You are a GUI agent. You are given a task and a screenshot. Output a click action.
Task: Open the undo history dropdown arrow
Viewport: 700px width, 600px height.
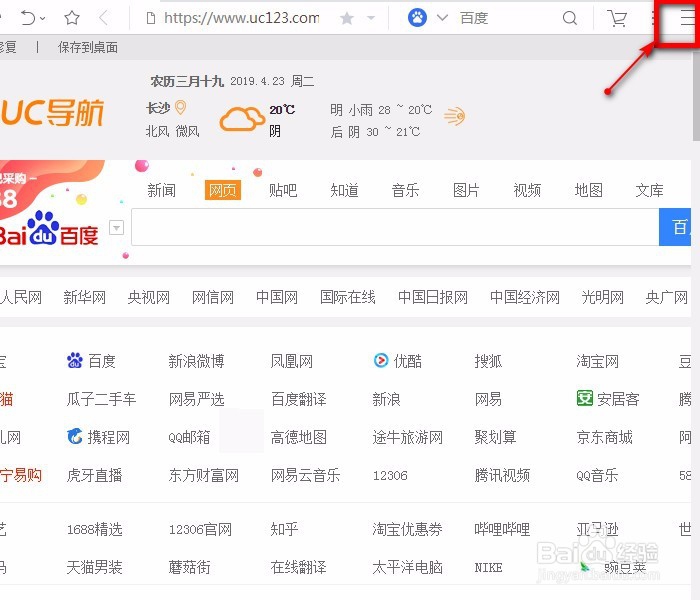click(x=42, y=19)
